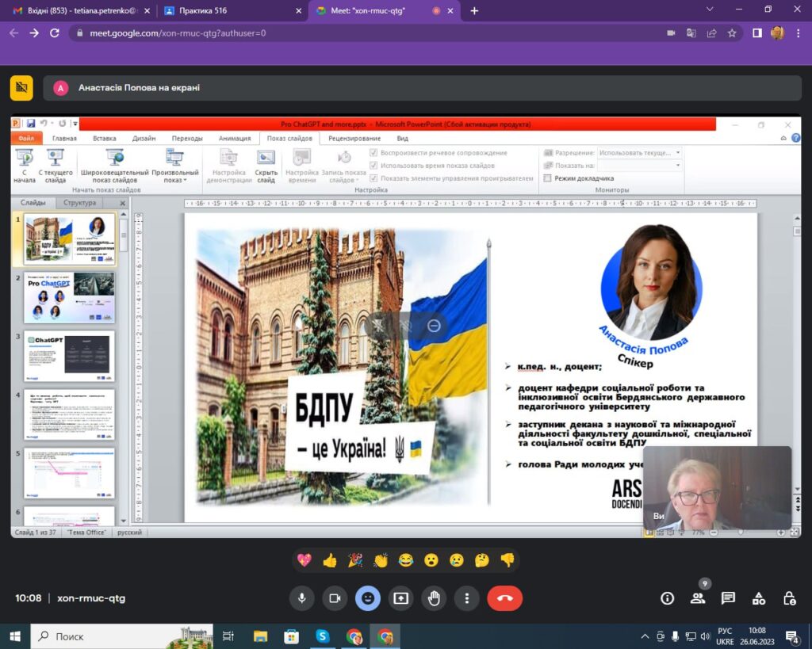Raise your hand in the meeting

[435, 598]
